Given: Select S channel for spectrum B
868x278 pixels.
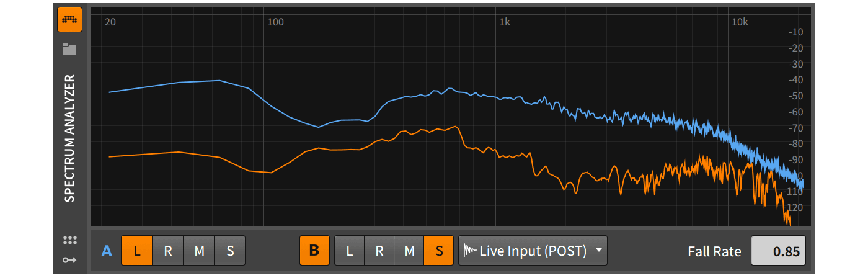Looking at the screenshot, I should (x=439, y=251).
